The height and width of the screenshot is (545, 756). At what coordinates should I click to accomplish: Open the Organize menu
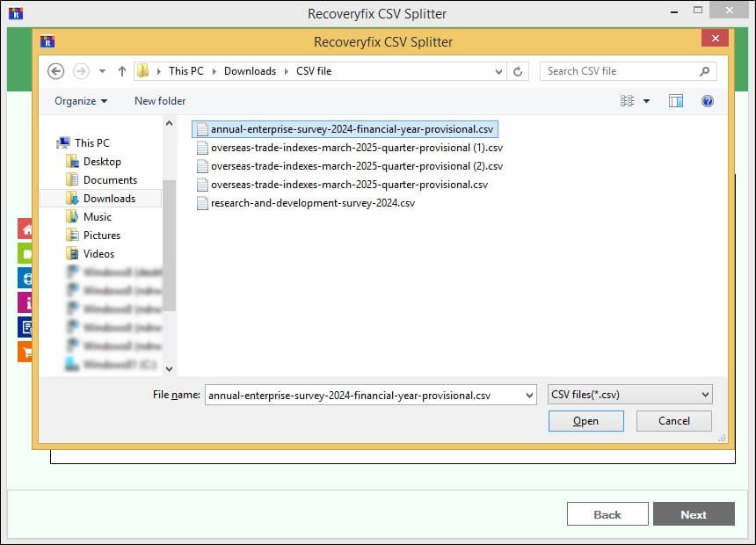tap(81, 101)
